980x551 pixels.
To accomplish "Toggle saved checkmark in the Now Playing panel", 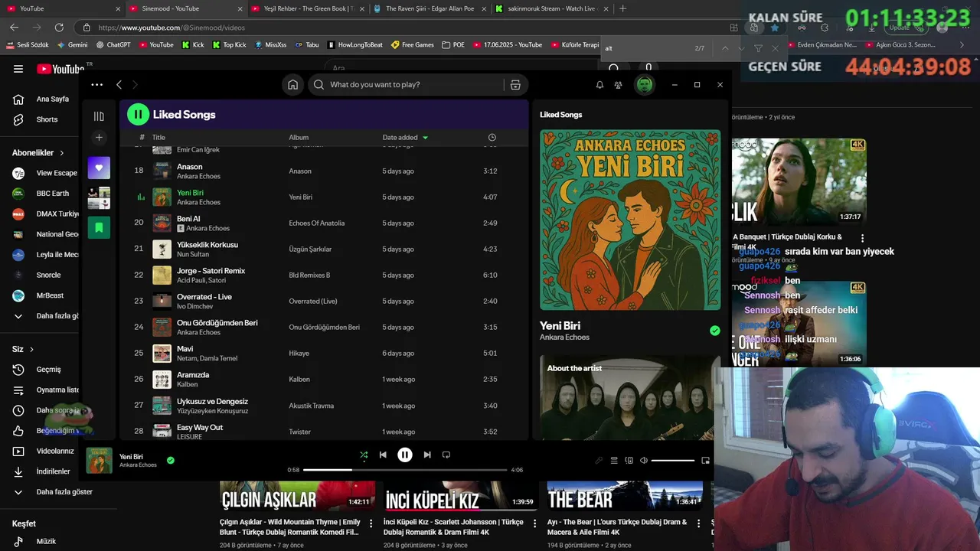I will coord(714,331).
